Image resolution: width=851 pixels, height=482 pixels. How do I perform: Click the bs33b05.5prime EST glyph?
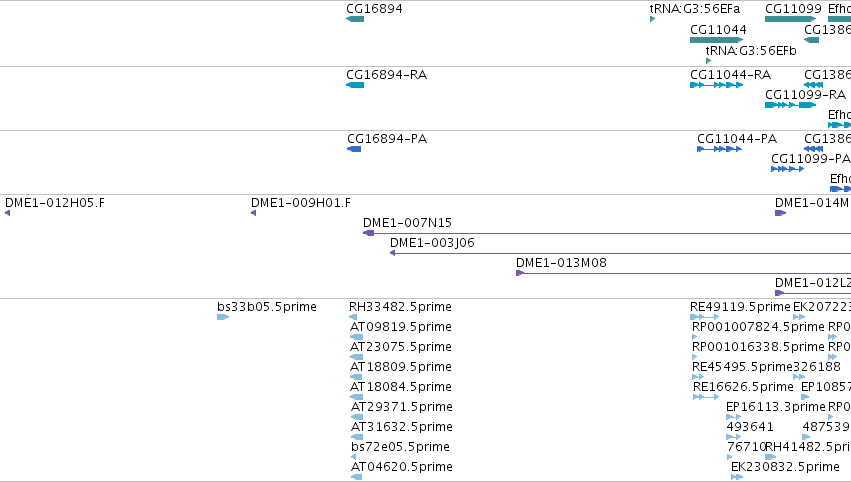pyautogui.click(x=223, y=317)
